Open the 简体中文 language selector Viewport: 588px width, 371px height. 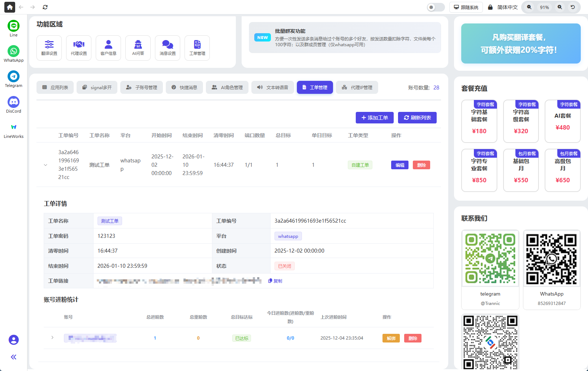click(503, 7)
